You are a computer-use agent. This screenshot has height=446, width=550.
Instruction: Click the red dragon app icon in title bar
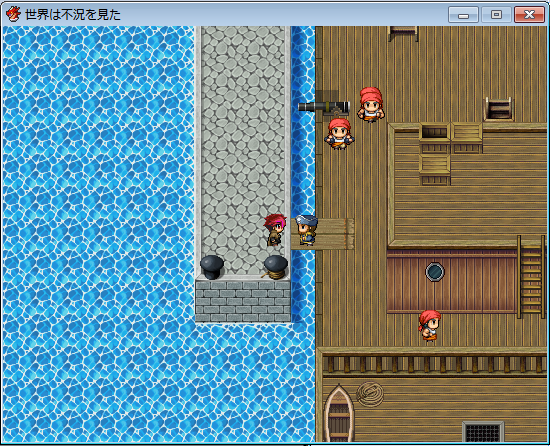[13, 14]
